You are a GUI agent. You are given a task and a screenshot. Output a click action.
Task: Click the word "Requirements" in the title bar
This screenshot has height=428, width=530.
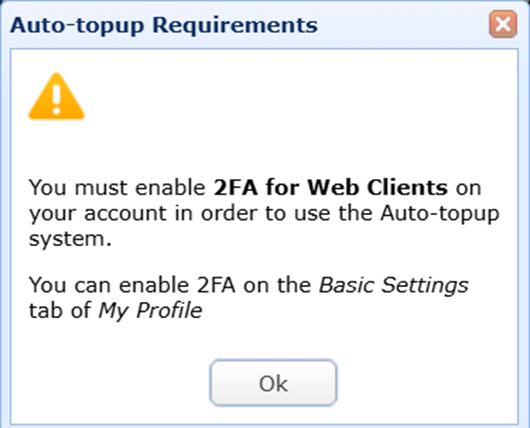pos(235,26)
